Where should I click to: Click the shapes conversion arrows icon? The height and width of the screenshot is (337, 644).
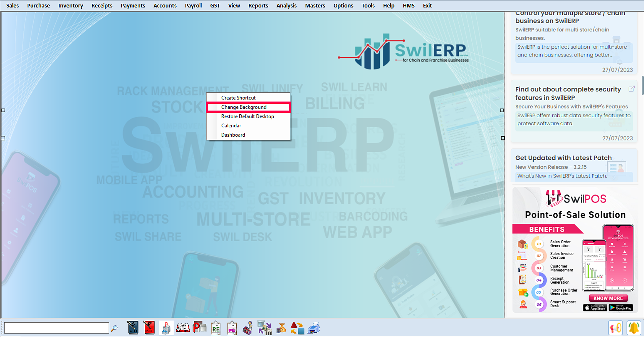pos(297,328)
